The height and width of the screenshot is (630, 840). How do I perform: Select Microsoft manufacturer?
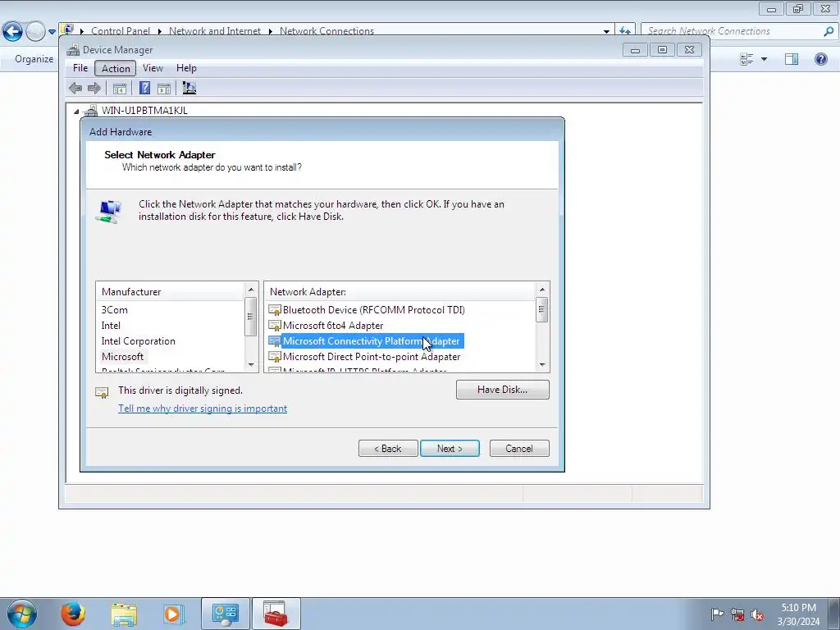[x=123, y=357]
